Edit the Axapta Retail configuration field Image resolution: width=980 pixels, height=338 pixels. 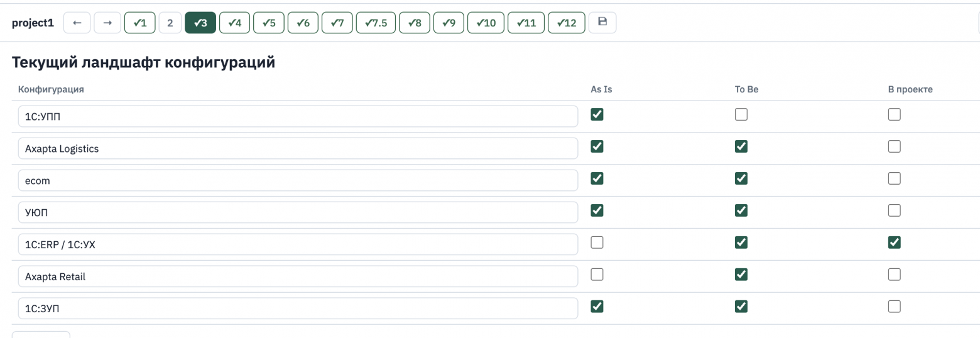pyautogui.click(x=298, y=277)
